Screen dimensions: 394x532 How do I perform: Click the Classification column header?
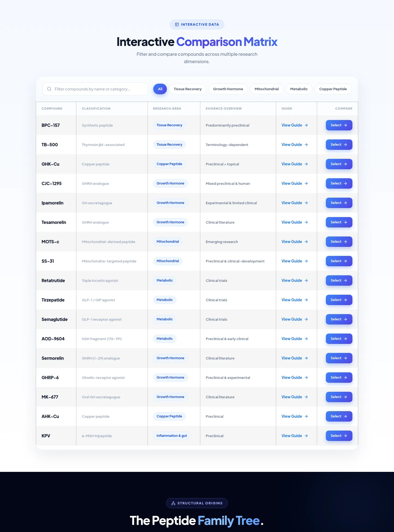click(x=96, y=109)
